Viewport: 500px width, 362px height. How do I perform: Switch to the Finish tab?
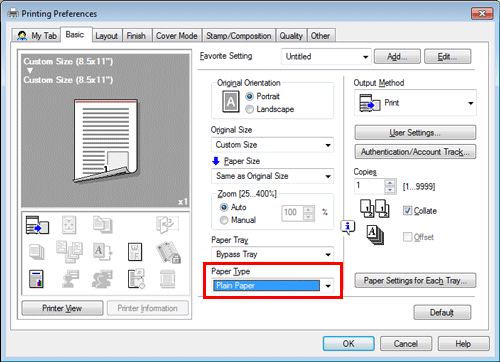tap(136, 36)
